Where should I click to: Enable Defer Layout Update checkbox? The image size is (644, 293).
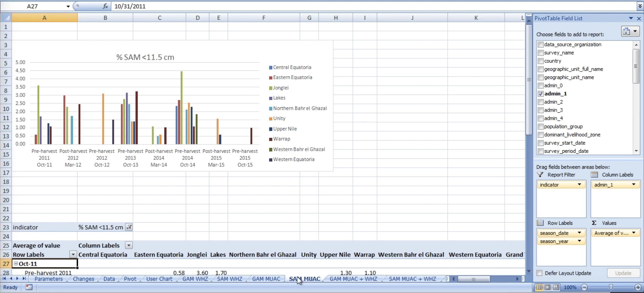pyautogui.click(x=540, y=273)
